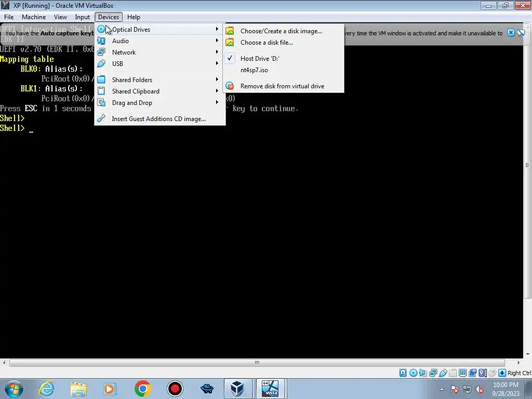532x399 pixels.
Task: Open the Windows Start button
Action: click(14, 389)
